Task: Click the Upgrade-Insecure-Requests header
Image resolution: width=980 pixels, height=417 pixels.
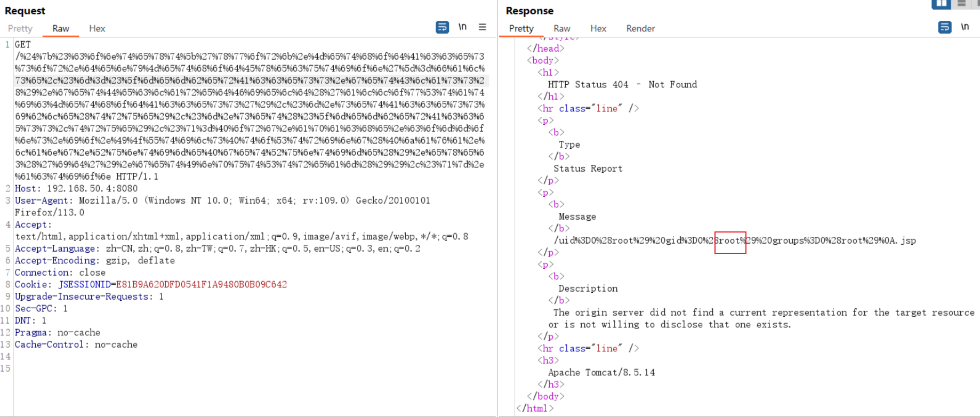Action: (x=89, y=296)
